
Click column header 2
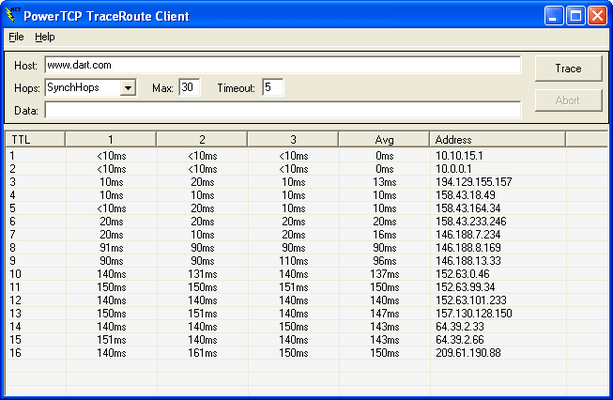202,140
